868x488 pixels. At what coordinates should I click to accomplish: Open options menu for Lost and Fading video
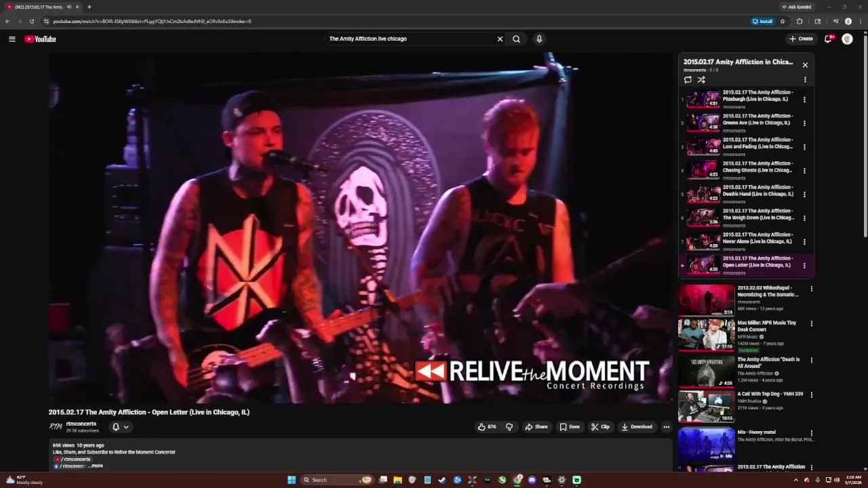[804, 147]
